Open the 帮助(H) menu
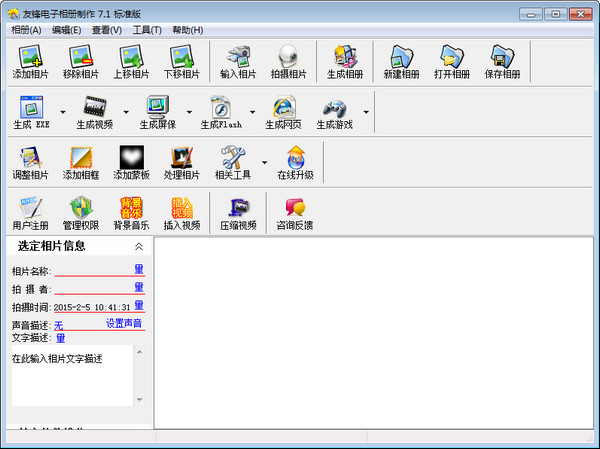The width and height of the screenshot is (600, 449). coord(188,30)
